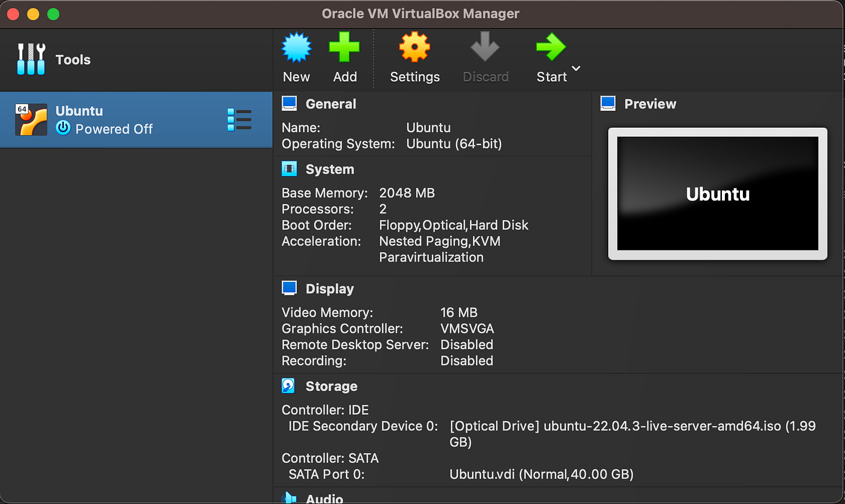This screenshot has width=845, height=504.
Task: Click the Ubuntu preview thumbnail
Action: coord(717,194)
